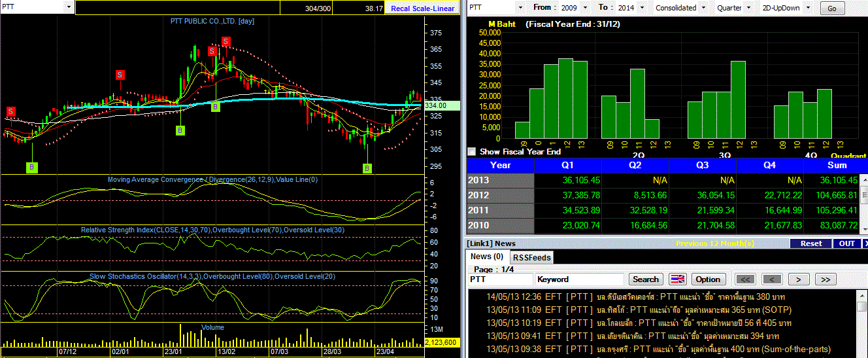The height and width of the screenshot is (358, 868).
Task: Open the Consolidated statement type dropdown
Action: pyautogui.click(x=703, y=8)
